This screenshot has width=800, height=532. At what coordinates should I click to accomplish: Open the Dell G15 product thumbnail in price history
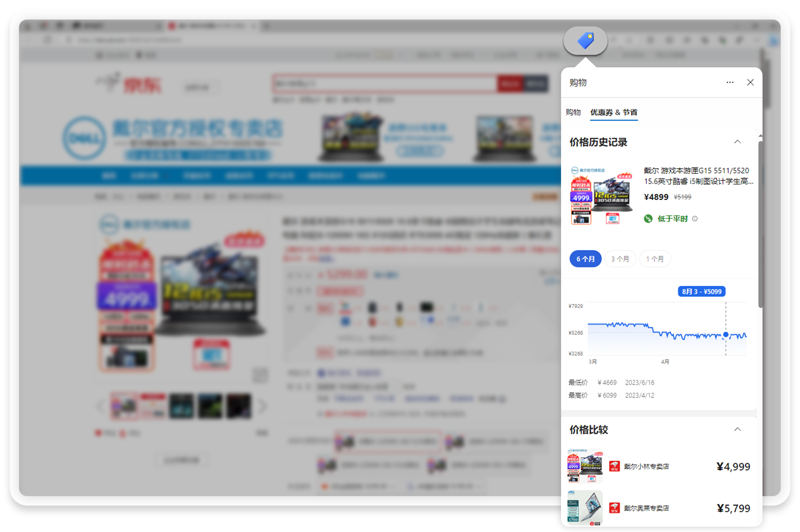click(x=601, y=195)
